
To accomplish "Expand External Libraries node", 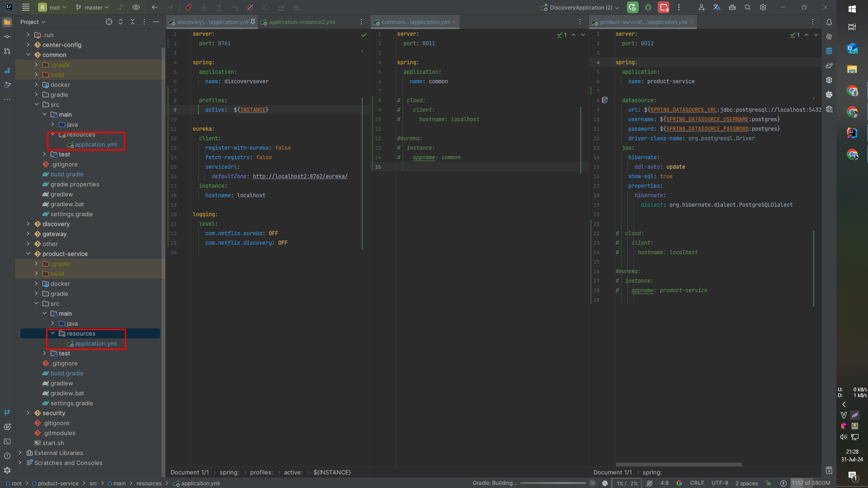I will point(20,453).
